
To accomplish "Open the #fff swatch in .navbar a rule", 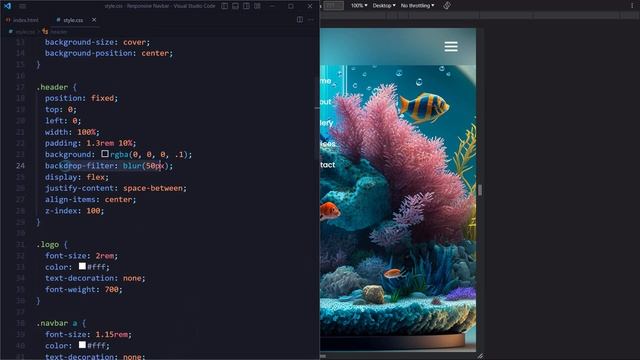I will [x=82, y=345].
